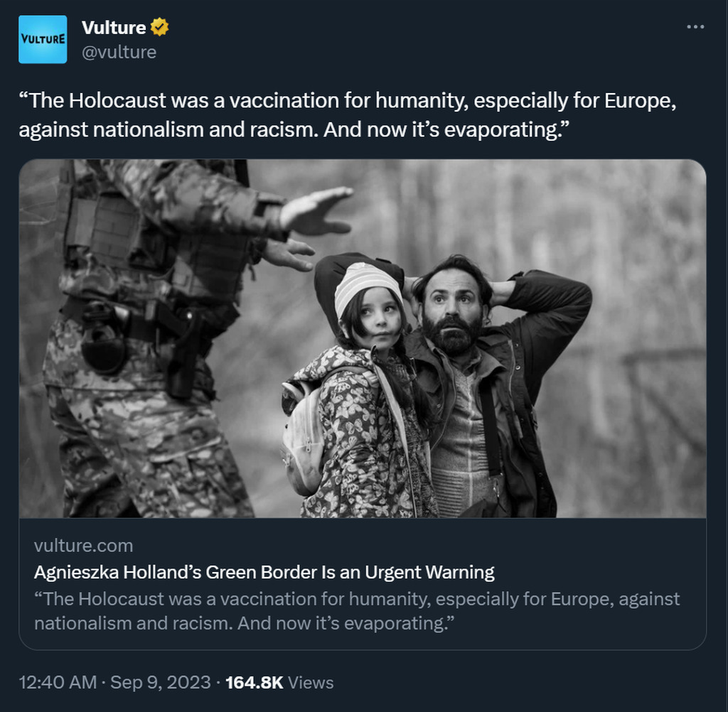Image resolution: width=728 pixels, height=712 pixels.
Task: Click the soldier's outstretched hand in photo
Action: [316, 211]
